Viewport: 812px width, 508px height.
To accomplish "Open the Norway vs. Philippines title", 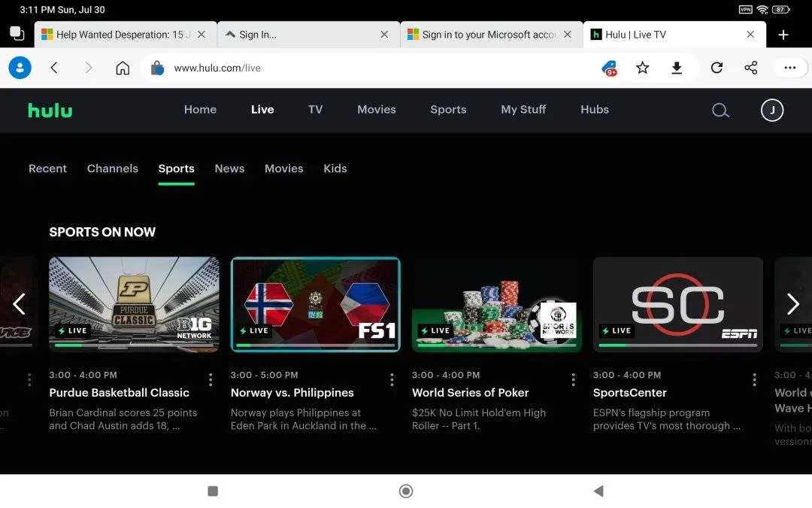I will pyautogui.click(x=292, y=393).
